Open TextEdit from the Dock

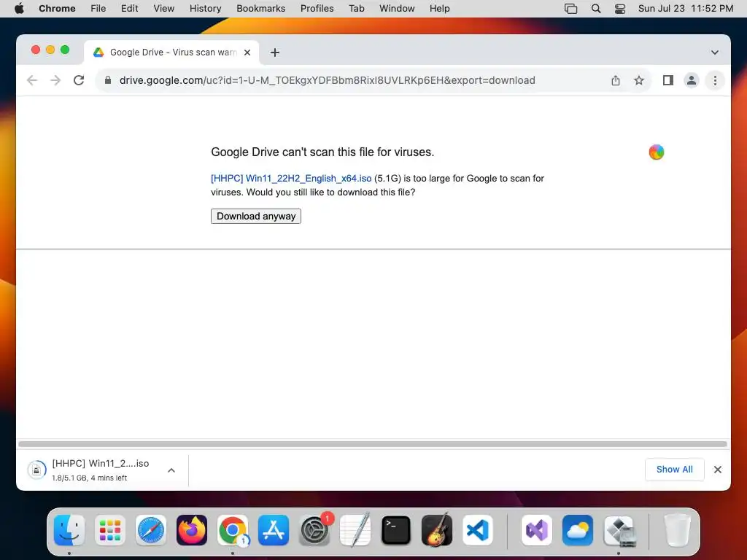pyautogui.click(x=355, y=530)
